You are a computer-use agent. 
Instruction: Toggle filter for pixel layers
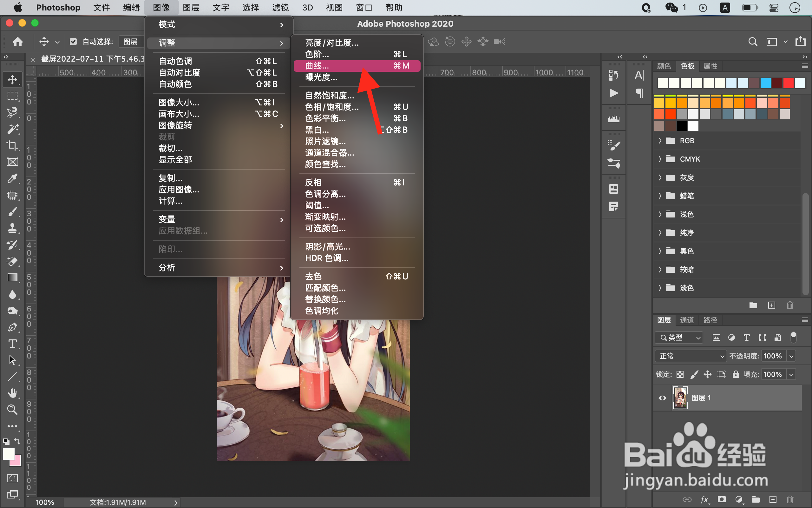click(x=717, y=338)
